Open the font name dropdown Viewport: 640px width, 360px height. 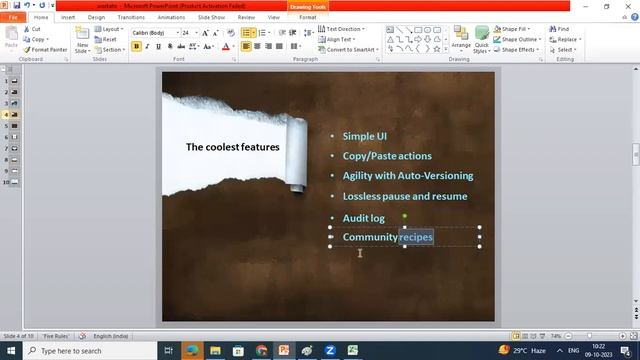(178, 33)
